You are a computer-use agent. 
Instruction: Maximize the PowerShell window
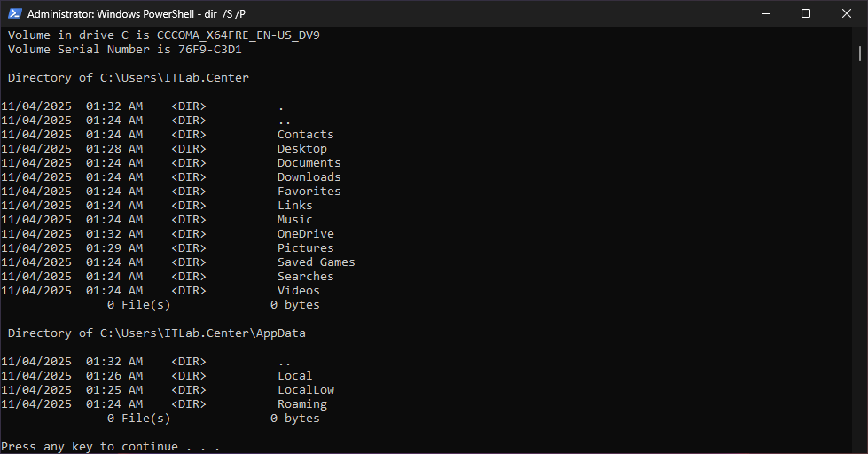[806, 13]
